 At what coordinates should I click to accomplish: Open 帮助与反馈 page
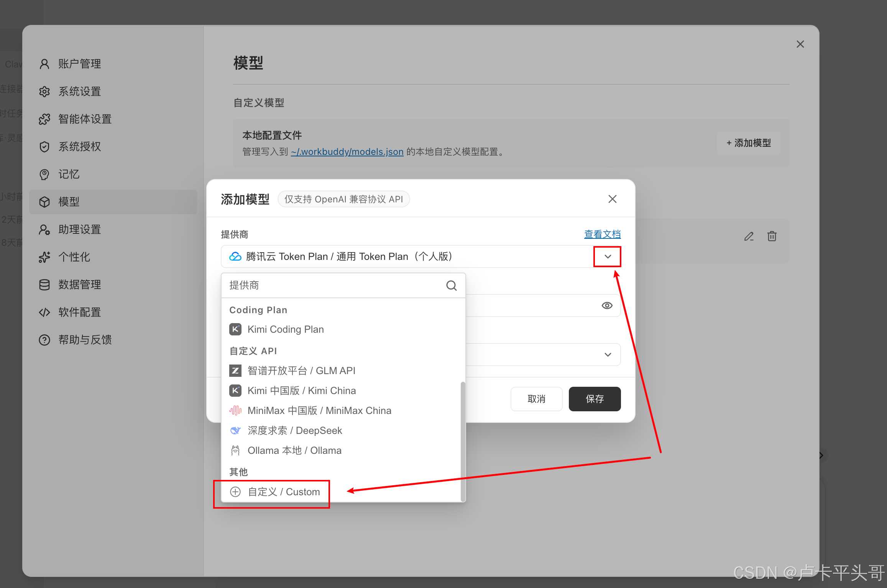pyautogui.click(x=113, y=340)
